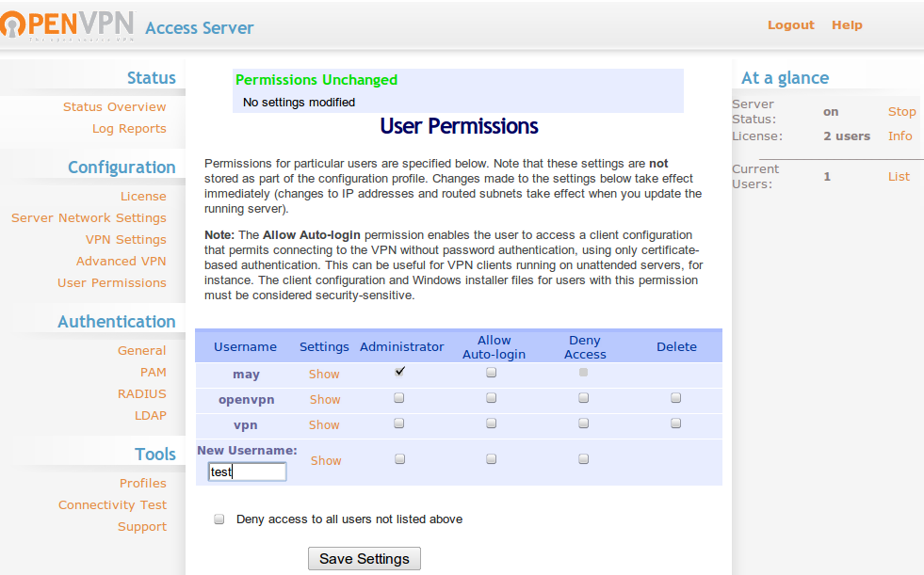Image resolution: width=924 pixels, height=575 pixels.
Task: Enable Allow Auto-login for may
Action: pos(492,373)
